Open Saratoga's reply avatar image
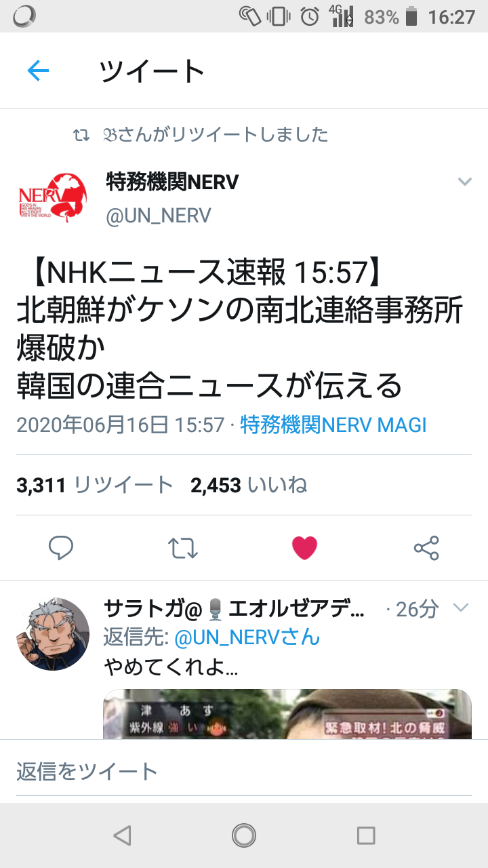This screenshot has width=488, height=868. [53, 634]
